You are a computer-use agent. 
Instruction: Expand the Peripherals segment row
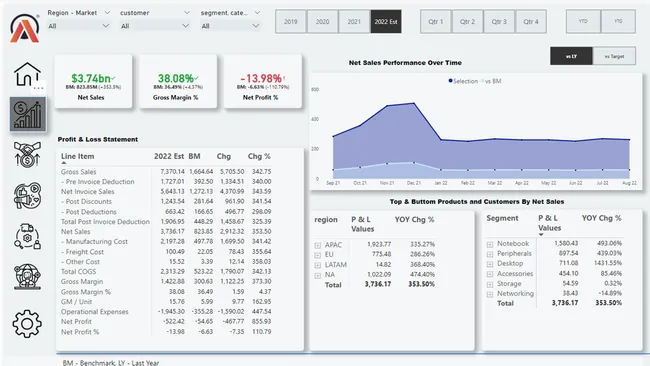pos(490,254)
